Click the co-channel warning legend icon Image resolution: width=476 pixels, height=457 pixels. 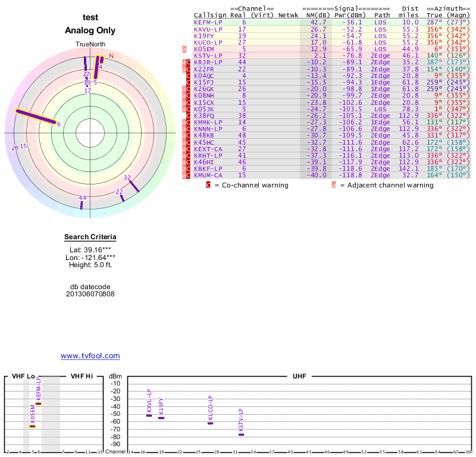click(208, 185)
